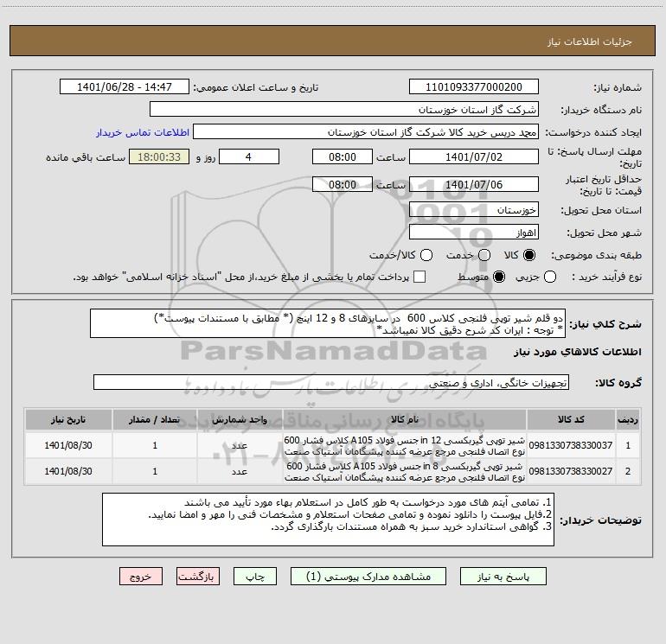Click the remaining days field 4
Screen dimensions: 666x644
coord(249,156)
